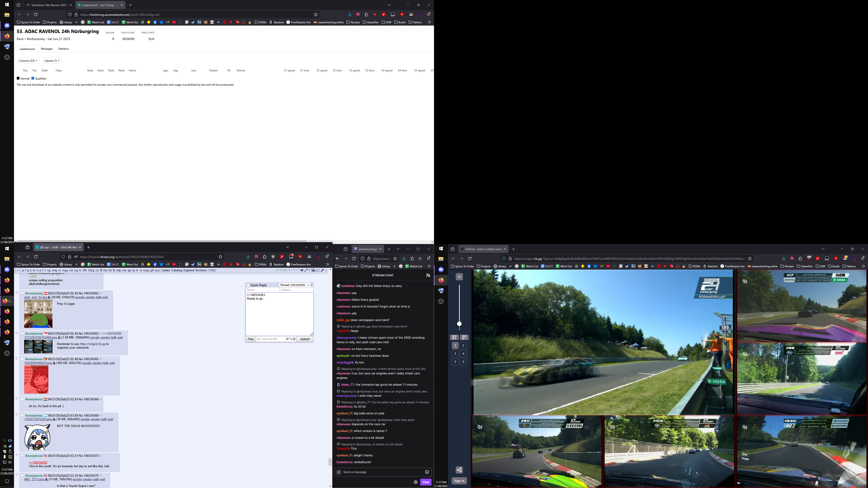List all tabs in Live Timing window
Screen dimensions: 868x488
(x=389, y=5)
